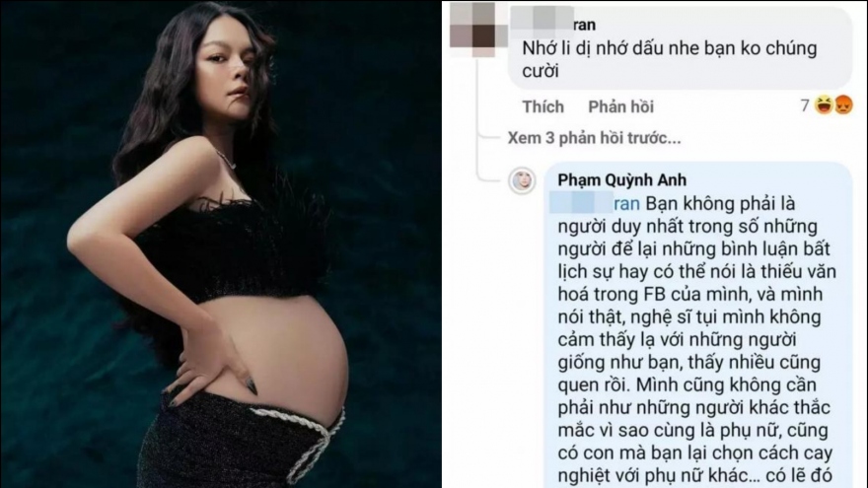Click the laughing reaction emoji
Image resolution: width=868 pixels, height=488 pixels.
tap(825, 105)
